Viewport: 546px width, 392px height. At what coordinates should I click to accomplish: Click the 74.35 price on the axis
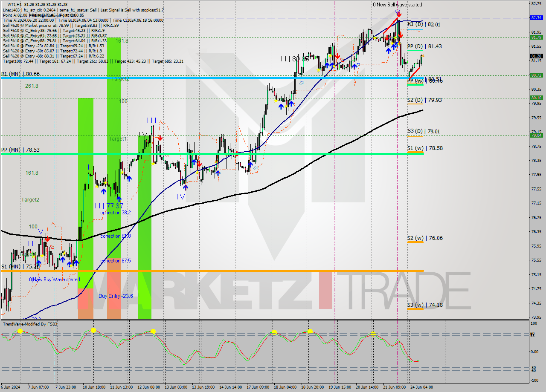coord(536,303)
